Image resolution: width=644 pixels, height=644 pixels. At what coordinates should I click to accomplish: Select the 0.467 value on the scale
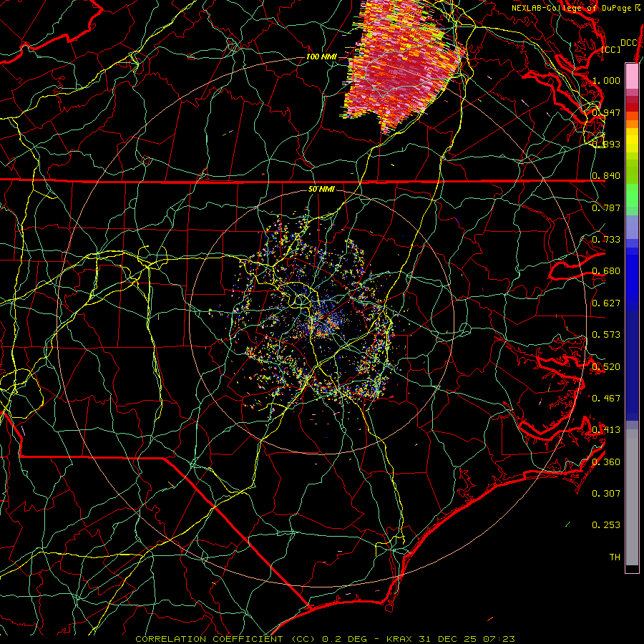pos(606,398)
